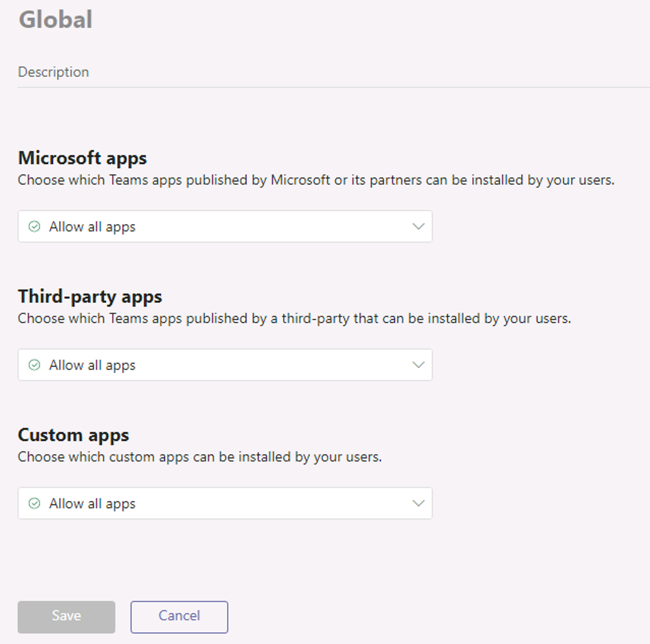Click the Save button
Viewport: 650px width, 644px height.
click(x=66, y=616)
